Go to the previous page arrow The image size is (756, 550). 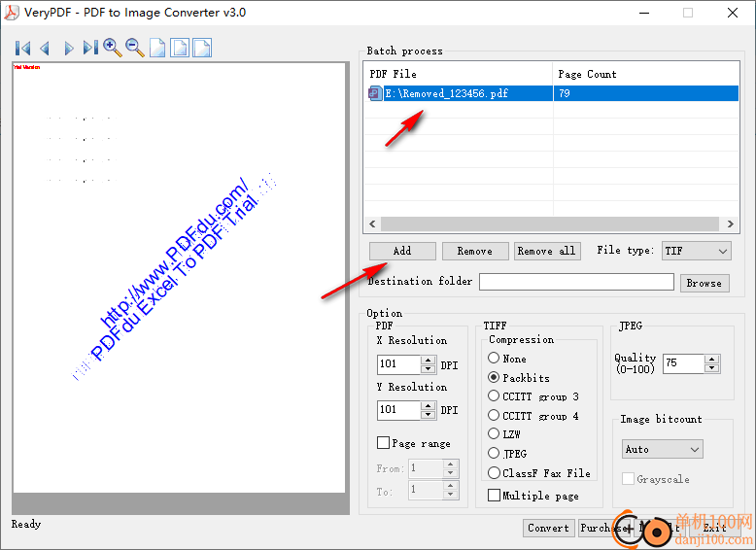tap(46, 49)
